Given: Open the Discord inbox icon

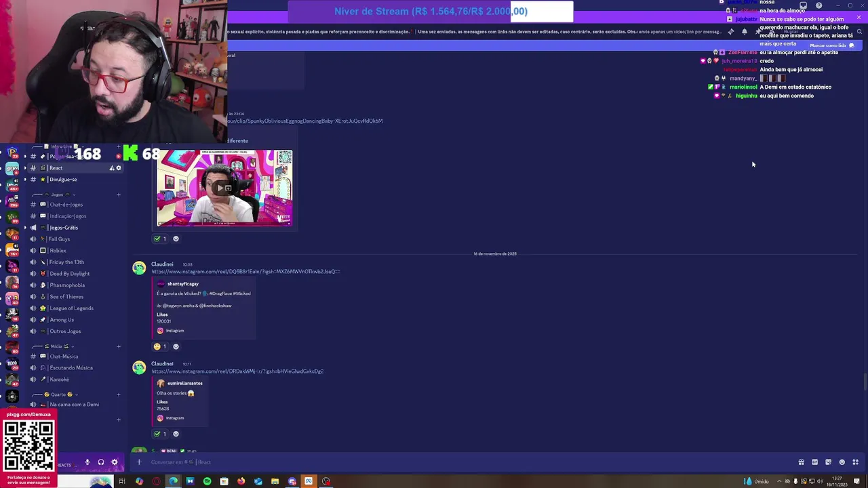Looking at the screenshot, I should point(803,5).
